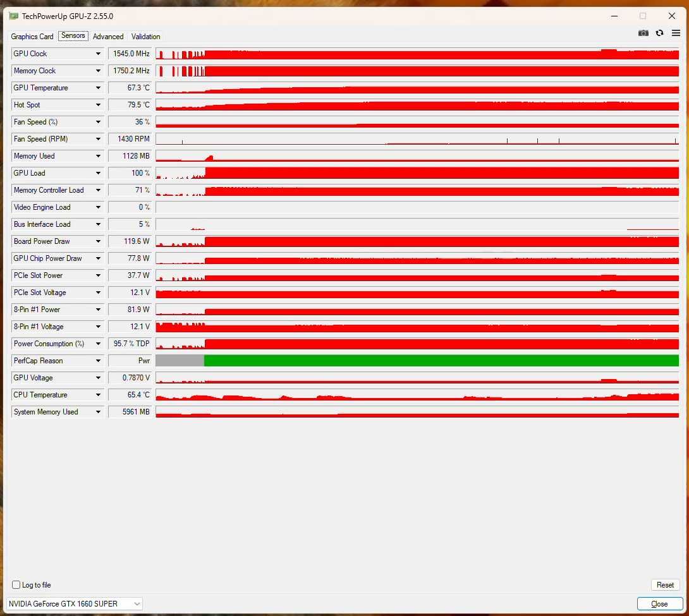
Task: Open the GPU Load sensor dropdown
Action: coord(98,173)
